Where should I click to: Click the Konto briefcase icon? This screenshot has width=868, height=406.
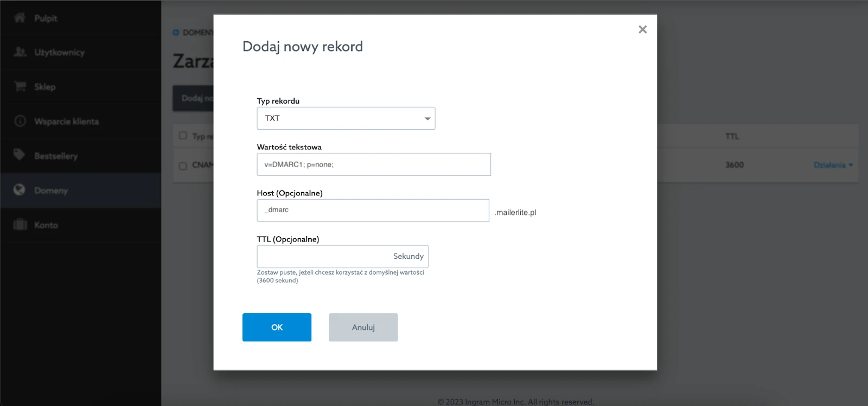pyautogui.click(x=20, y=225)
